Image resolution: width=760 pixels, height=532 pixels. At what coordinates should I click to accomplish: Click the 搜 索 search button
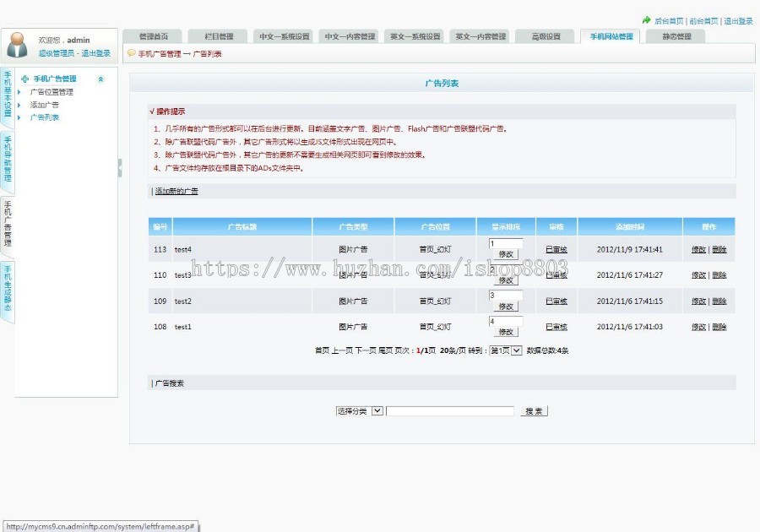pyautogui.click(x=534, y=411)
